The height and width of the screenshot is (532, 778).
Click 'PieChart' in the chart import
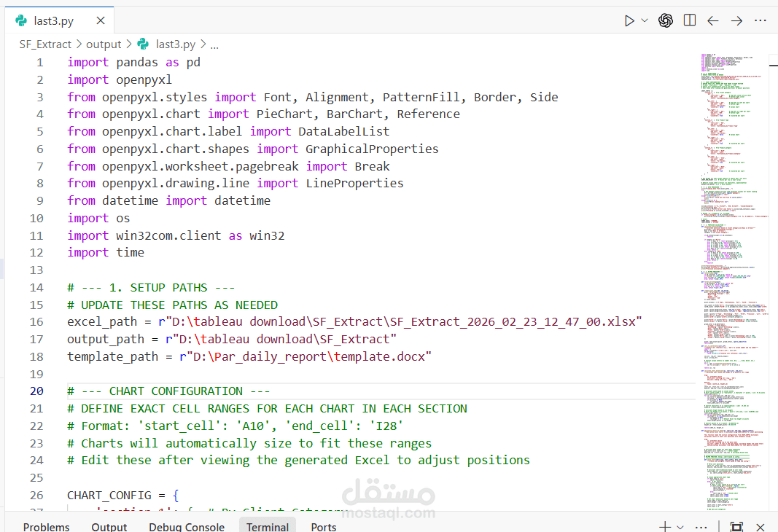(284, 114)
